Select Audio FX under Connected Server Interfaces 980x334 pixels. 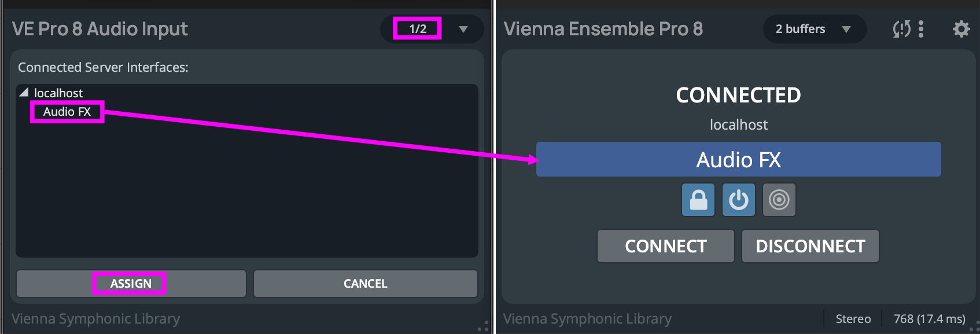pyautogui.click(x=67, y=112)
